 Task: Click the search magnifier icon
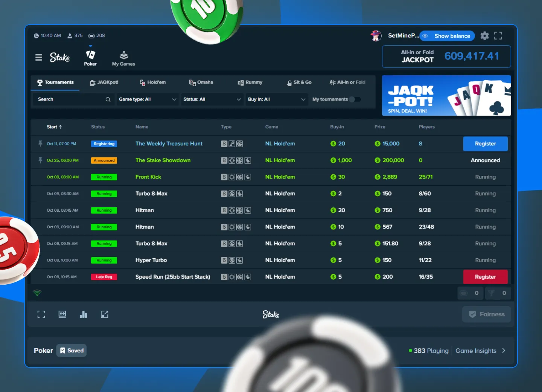[x=108, y=99]
